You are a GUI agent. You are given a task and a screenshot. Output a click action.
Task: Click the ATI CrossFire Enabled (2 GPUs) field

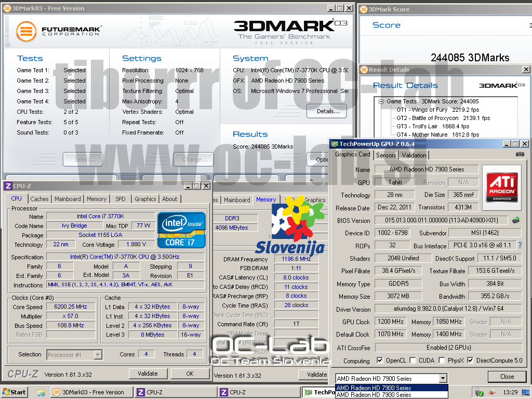448,348
